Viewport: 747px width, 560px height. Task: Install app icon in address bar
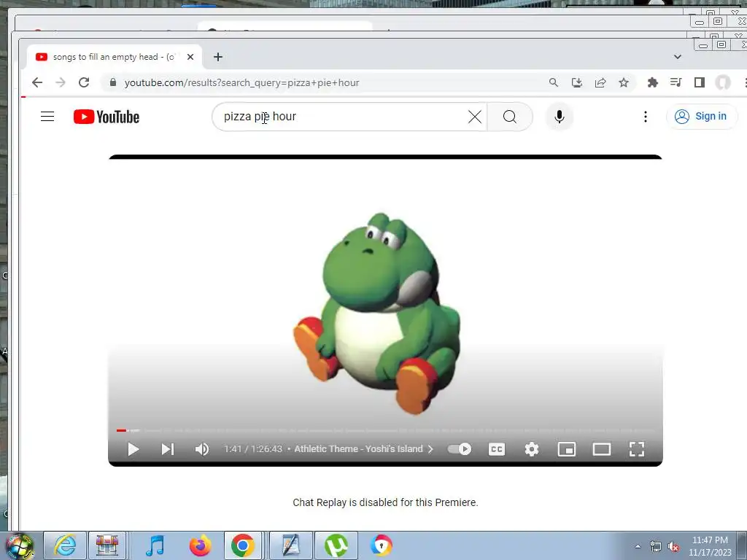tap(576, 82)
